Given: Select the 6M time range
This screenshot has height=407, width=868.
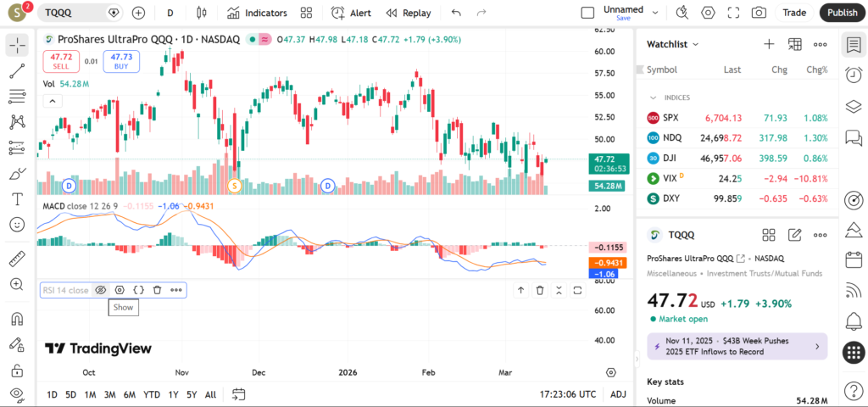Looking at the screenshot, I should 129,394.
